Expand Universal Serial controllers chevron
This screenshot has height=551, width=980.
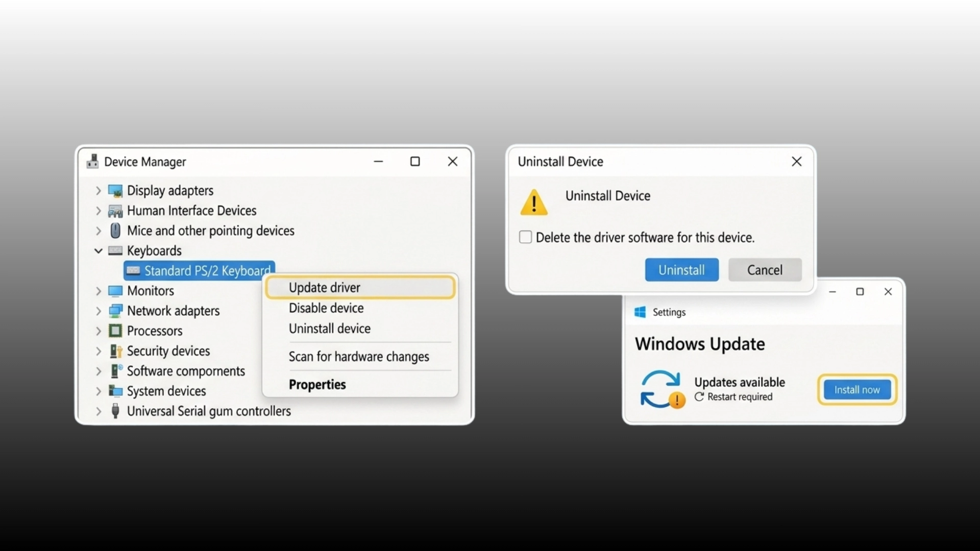click(x=99, y=411)
